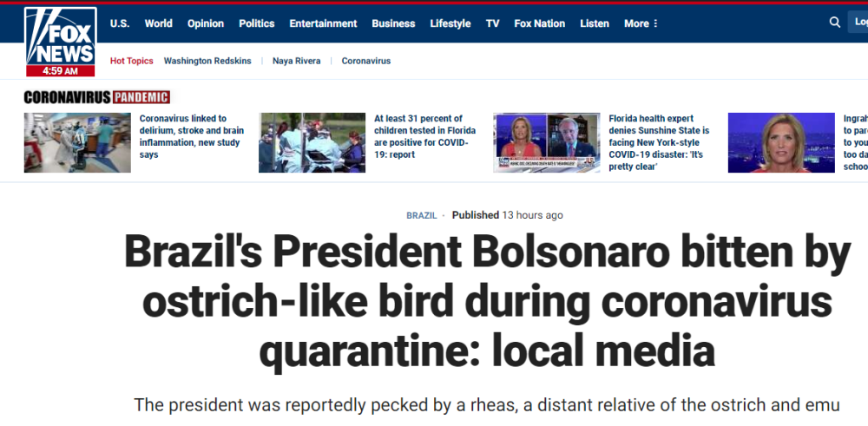Open the U.S. section
The image size is (868, 426).
(x=120, y=23)
